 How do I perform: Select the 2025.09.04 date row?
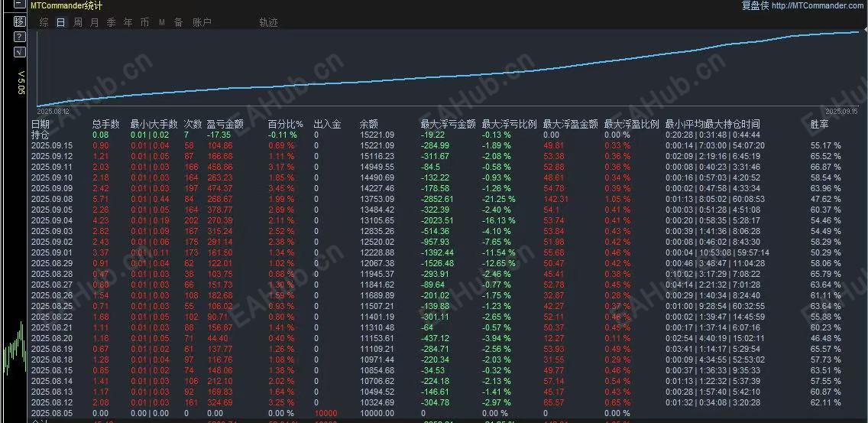(x=51, y=220)
